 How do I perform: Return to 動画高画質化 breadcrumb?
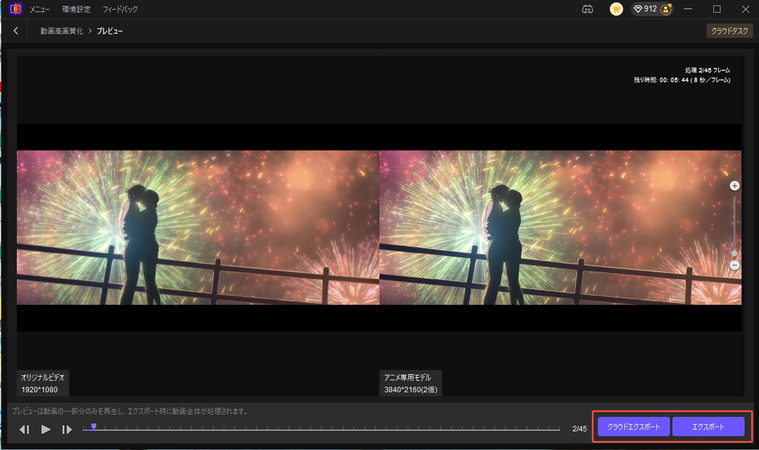[x=61, y=31]
